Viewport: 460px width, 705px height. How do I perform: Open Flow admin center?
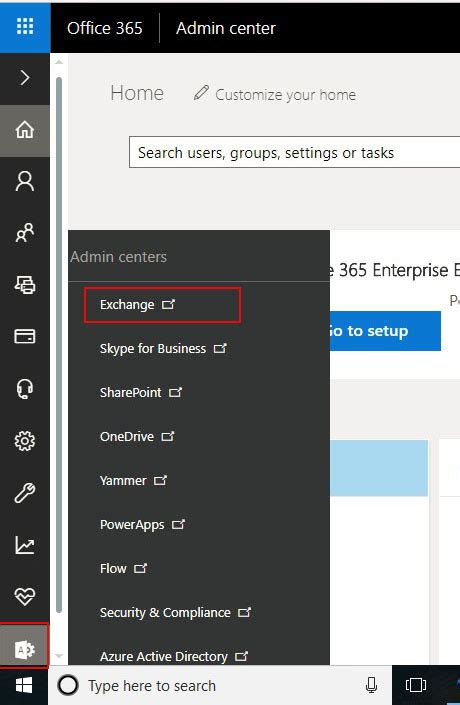[124, 569]
